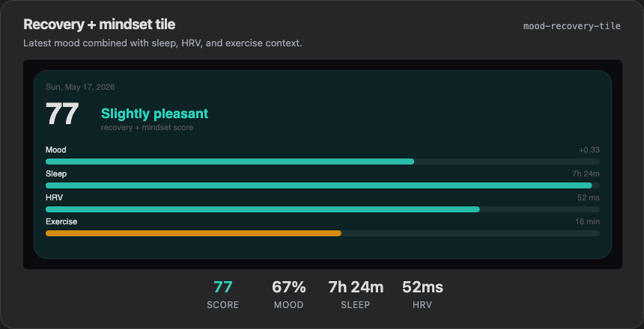644x329 pixels.
Task: Click the 52 ms value beside HRV bar
Action: pyautogui.click(x=588, y=197)
